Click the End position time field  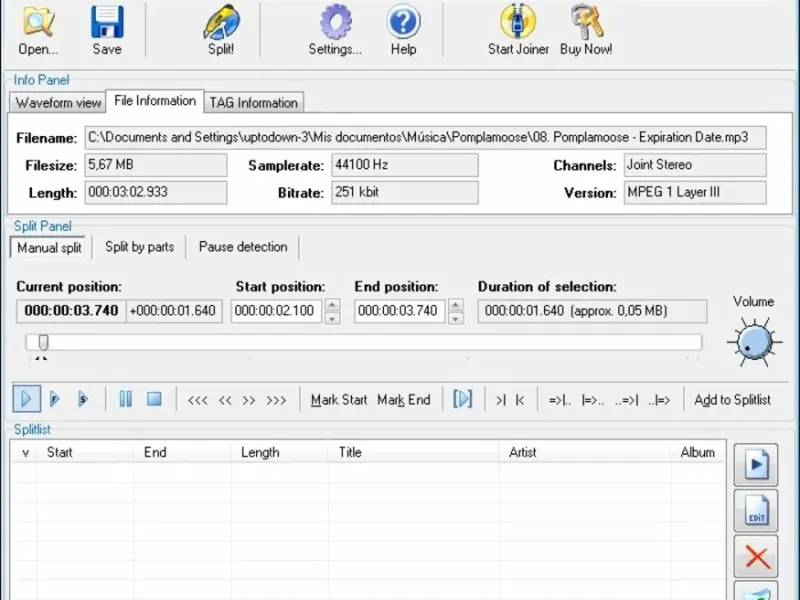(400, 311)
